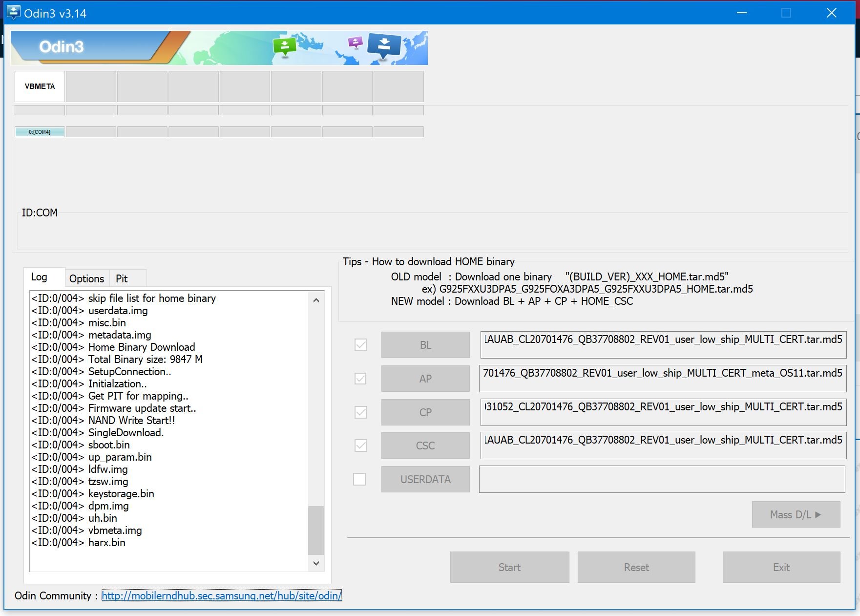Click the BL file button
Screen dimensions: 860x616
pyautogui.click(x=425, y=345)
